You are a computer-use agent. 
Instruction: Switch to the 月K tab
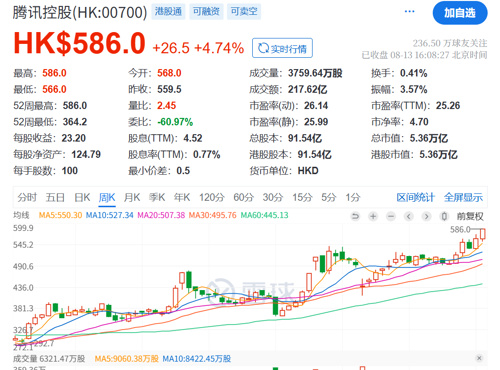pos(132,197)
